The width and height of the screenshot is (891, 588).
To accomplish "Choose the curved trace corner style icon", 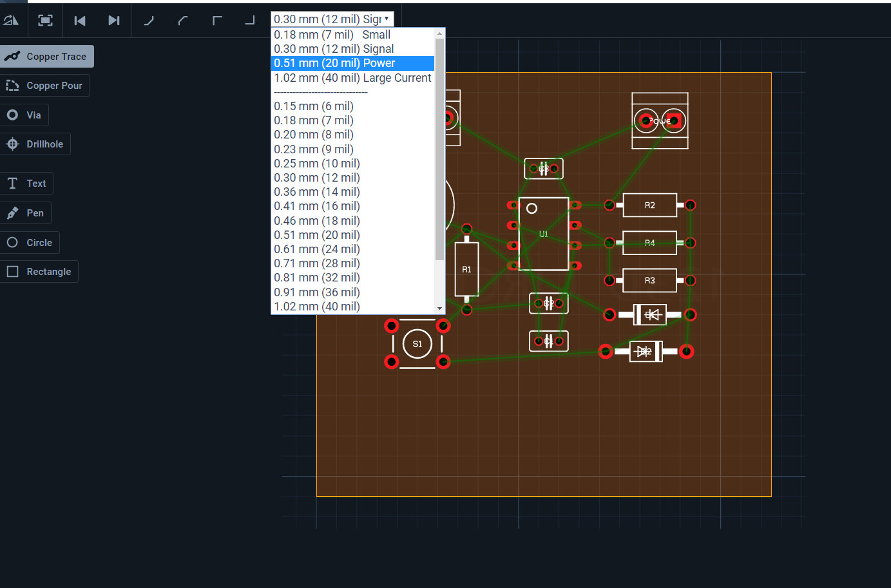I will coord(149,21).
